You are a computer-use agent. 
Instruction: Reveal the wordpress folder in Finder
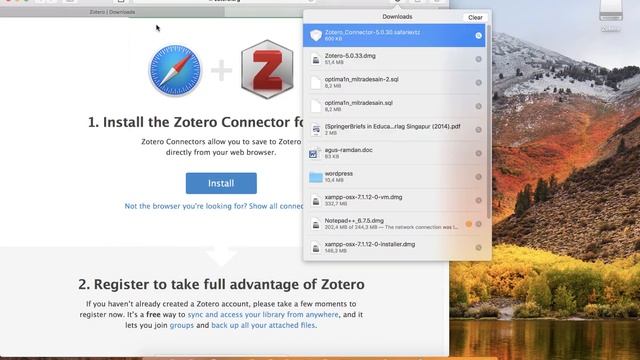tap(478, 177)
